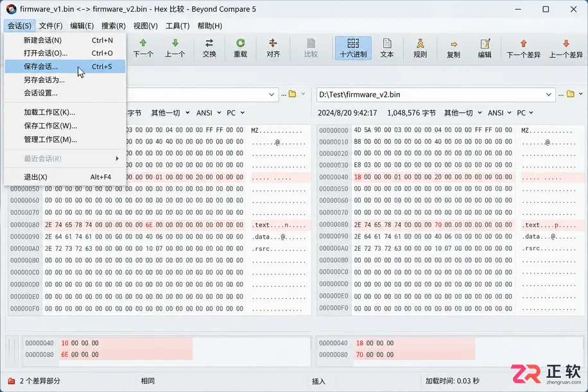Click the right file date 2024/8/20 9:42:17
Viewport: 588px width, 392px height.
point(347,113)
